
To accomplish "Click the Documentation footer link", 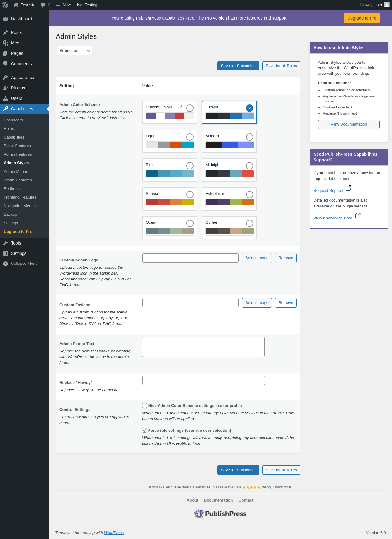I will pos(218,500).
